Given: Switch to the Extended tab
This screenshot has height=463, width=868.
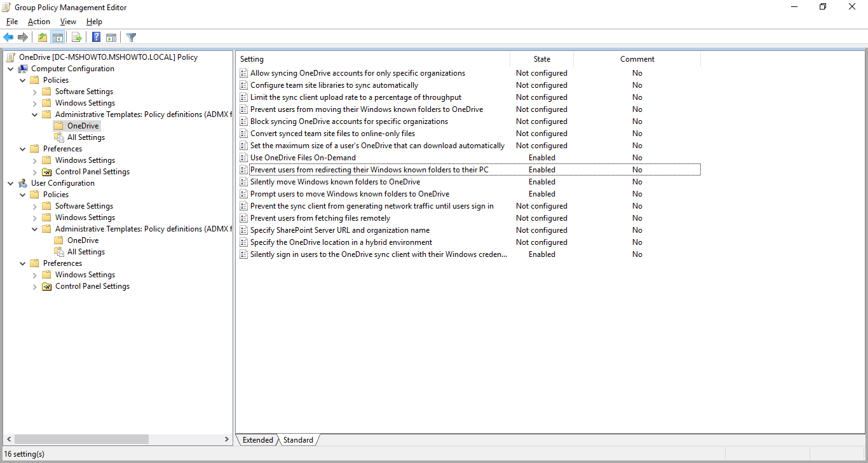Looking at the screenshot, I should 258,440.
